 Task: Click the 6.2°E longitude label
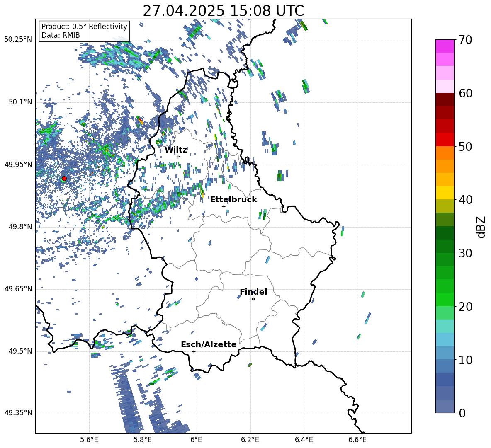pyautogui.click(x=250, y=440)
